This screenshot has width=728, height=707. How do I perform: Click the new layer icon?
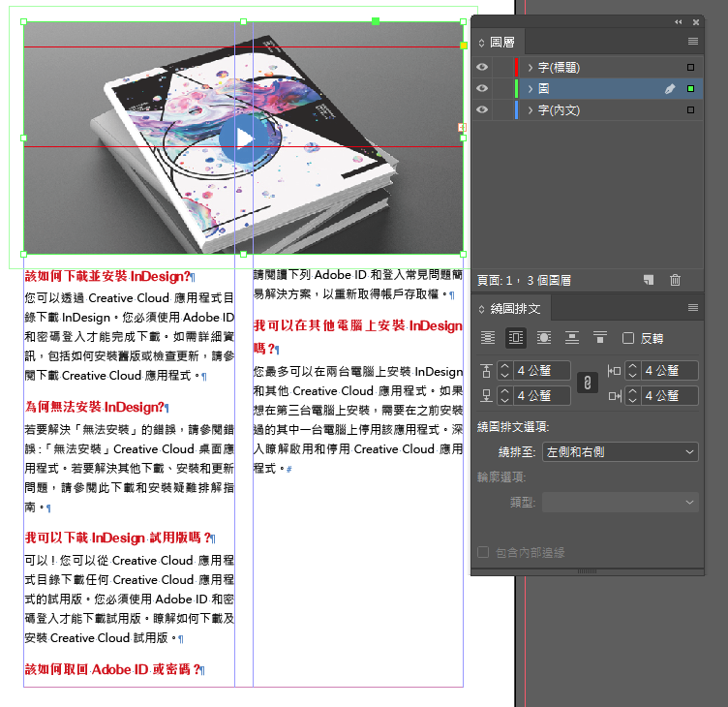pyautogui.click(x=649, y=280)
